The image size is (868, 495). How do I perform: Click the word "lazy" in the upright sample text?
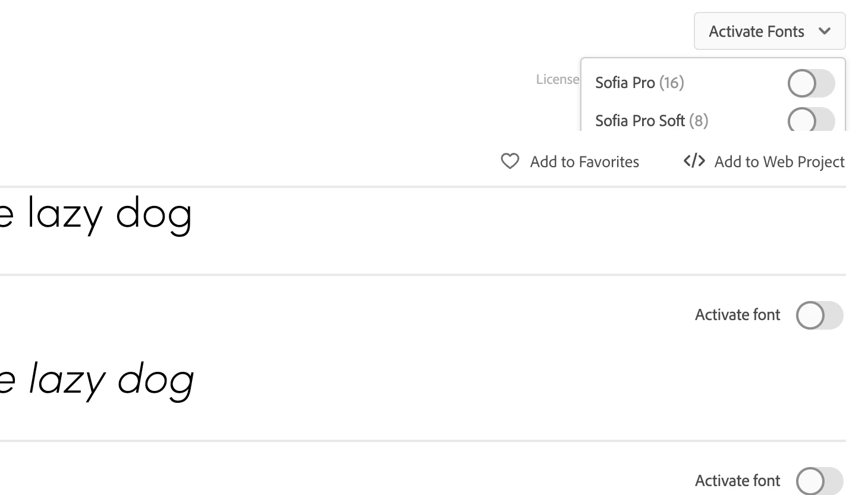click(65, 214)
